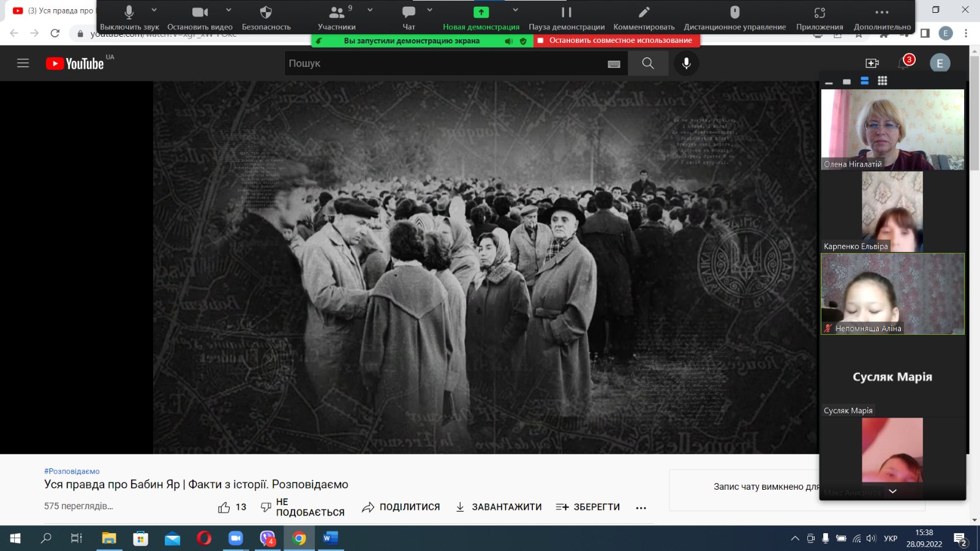Open Дополнительно more options menu
The image size is (980, 551).
tap(882, 18)
